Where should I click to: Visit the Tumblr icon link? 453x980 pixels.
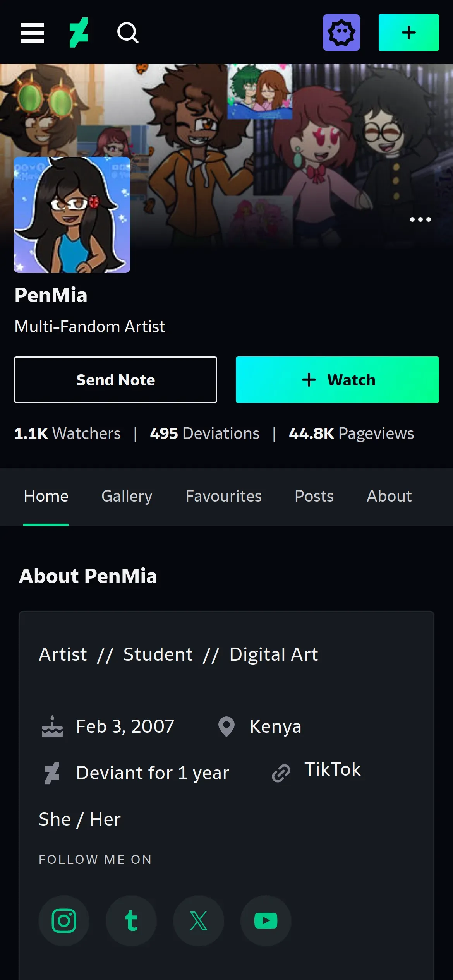[131, 921]
